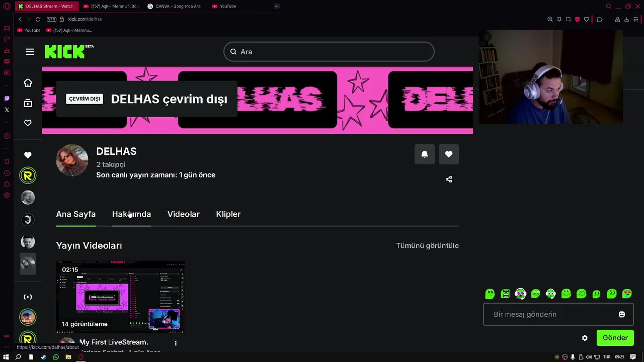Go to Kick home via sidebar house icon

28,82
